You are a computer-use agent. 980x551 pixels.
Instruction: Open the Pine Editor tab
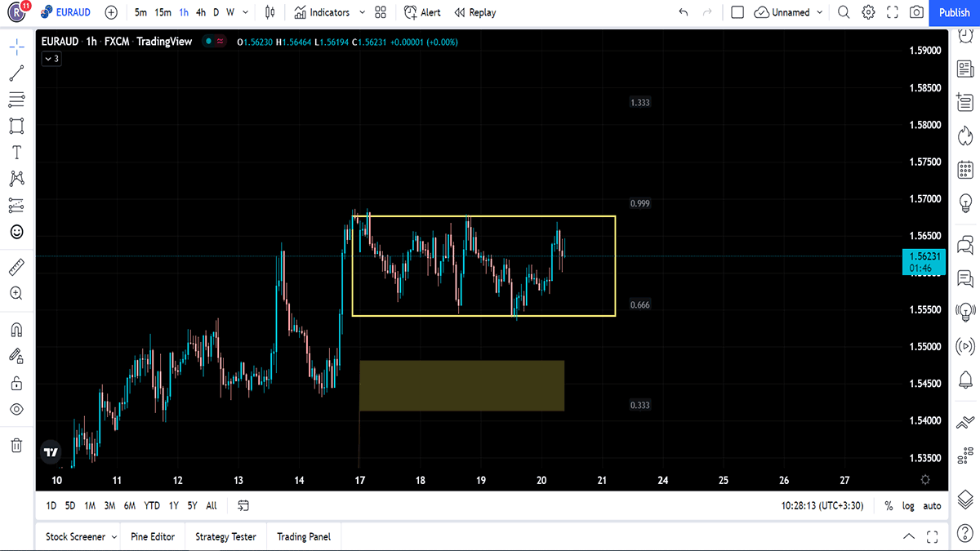pyautogui.click(x=153, y=537)
